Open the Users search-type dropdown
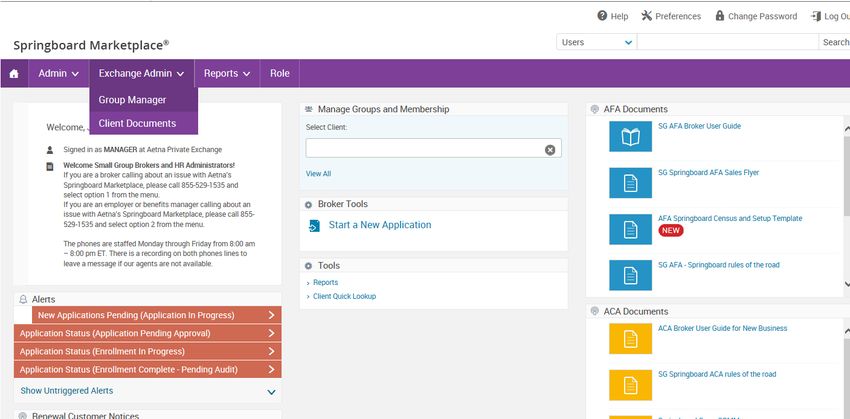 [597, 42]
